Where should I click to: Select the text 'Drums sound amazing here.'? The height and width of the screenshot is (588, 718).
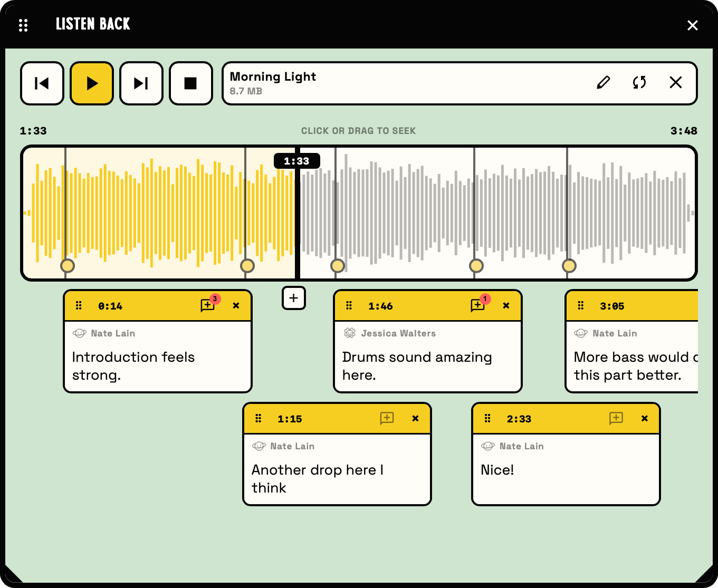click(417, 366)
